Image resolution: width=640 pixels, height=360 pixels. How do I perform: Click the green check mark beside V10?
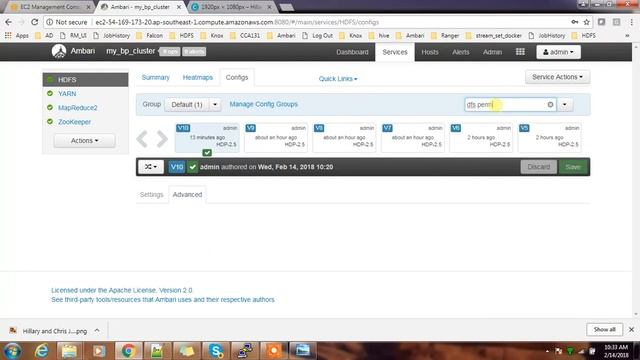tap(193, 167)
